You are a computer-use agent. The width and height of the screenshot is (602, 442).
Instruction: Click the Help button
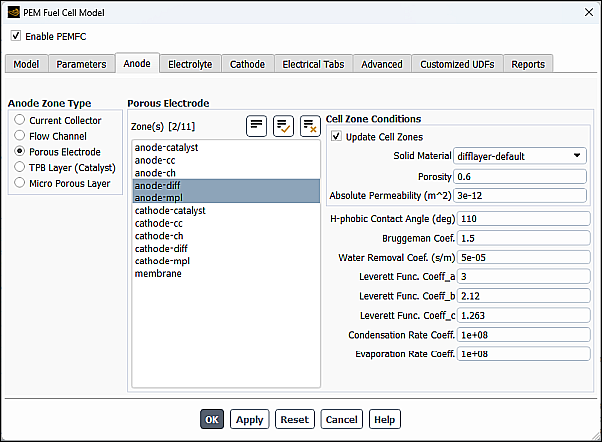tap(384, 419)
